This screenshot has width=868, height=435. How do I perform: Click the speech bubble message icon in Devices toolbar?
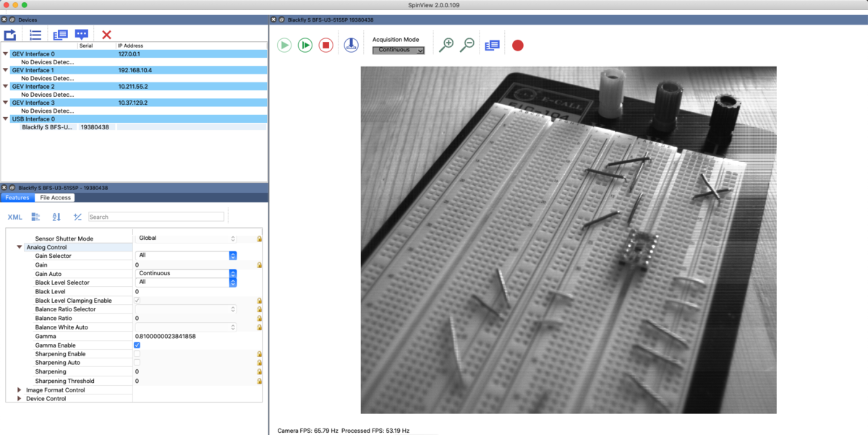[82, 35]
